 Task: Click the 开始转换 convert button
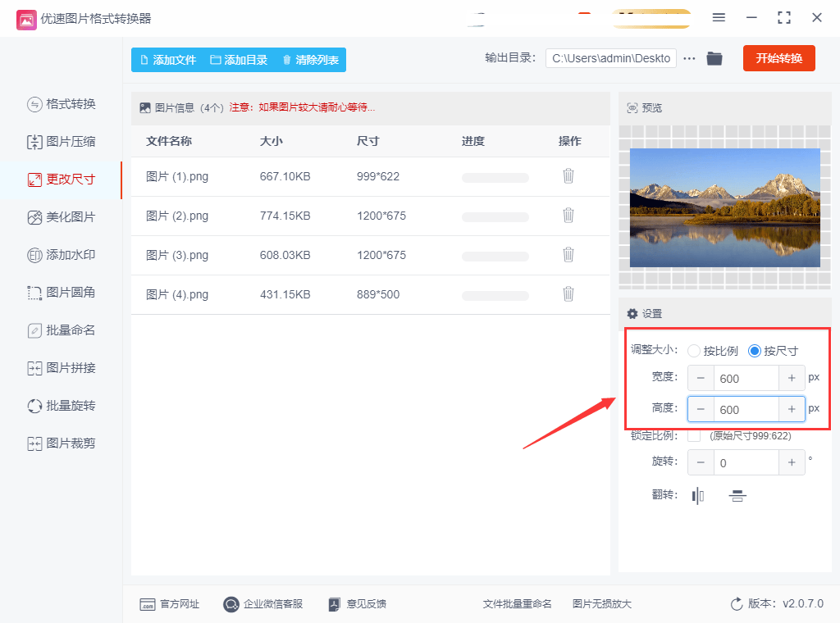pyautogui.click(x=778, y=58)
